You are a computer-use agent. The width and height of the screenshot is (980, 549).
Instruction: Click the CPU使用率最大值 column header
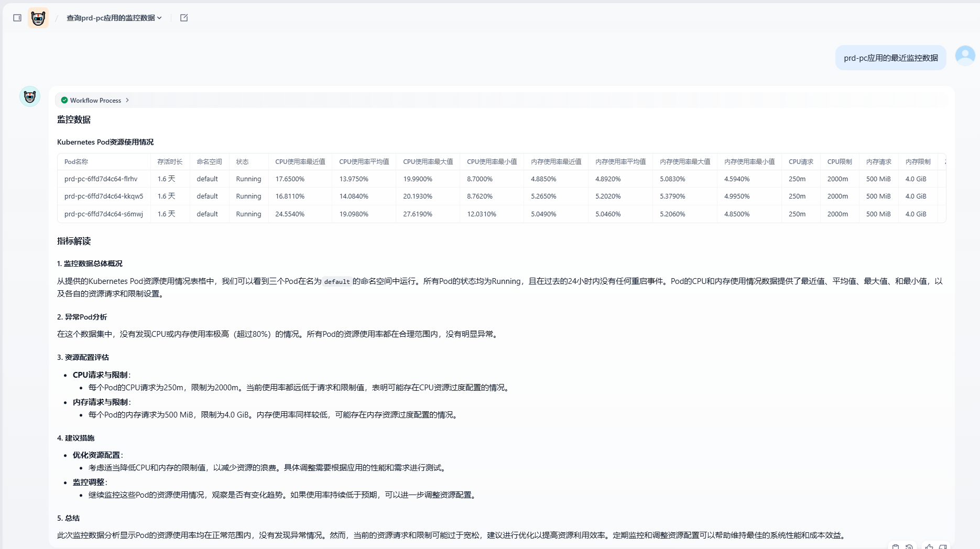[x=428, y=162]
